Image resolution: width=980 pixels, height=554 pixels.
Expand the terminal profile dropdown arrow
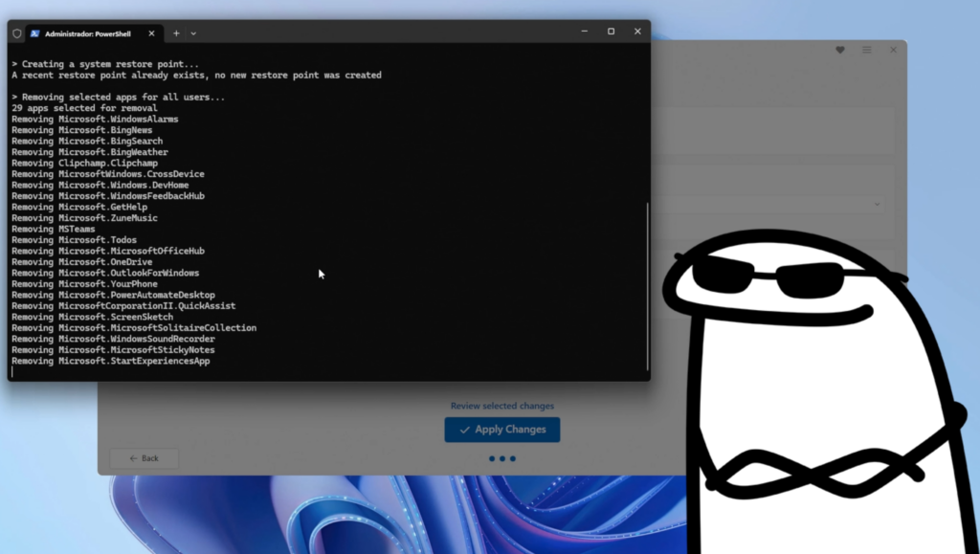tap(193, 33)
